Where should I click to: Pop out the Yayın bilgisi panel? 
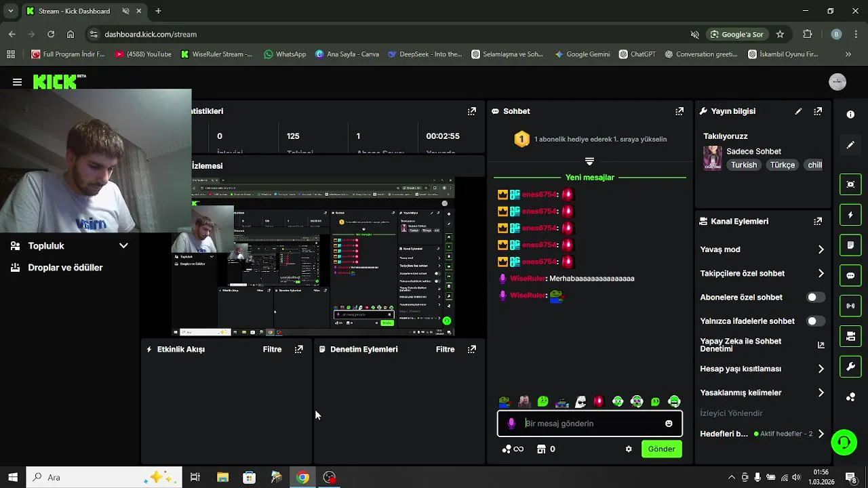tap(818, 111)
